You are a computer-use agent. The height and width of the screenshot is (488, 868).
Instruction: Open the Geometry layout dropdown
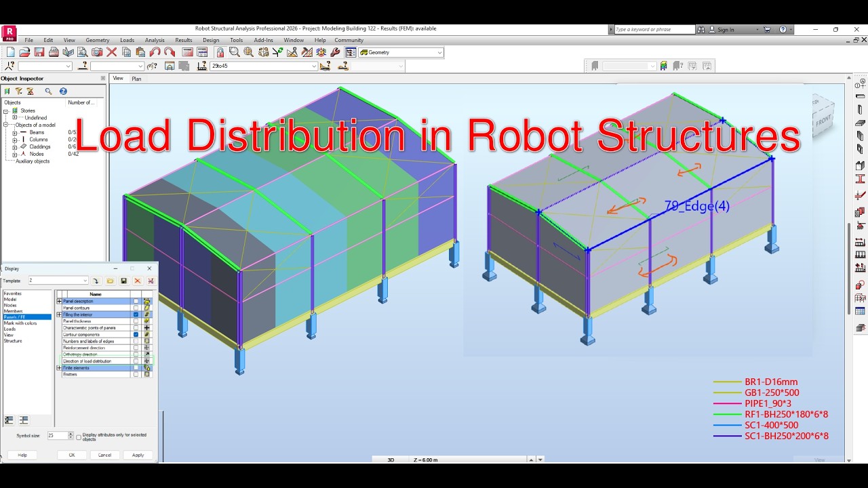click(439, 52)
